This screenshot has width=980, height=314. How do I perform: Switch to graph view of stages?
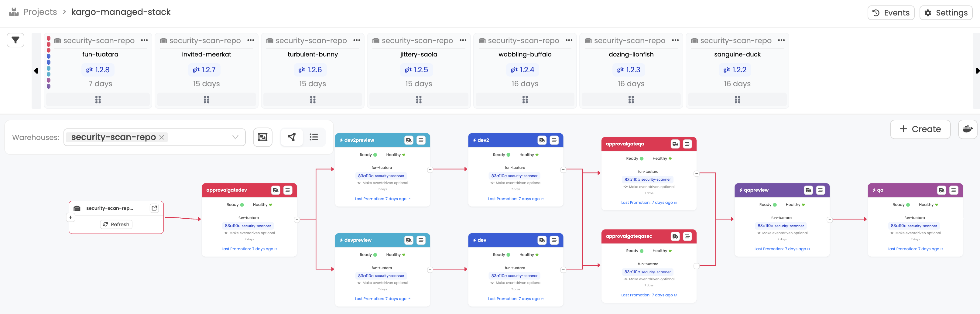tap(292, 137)
